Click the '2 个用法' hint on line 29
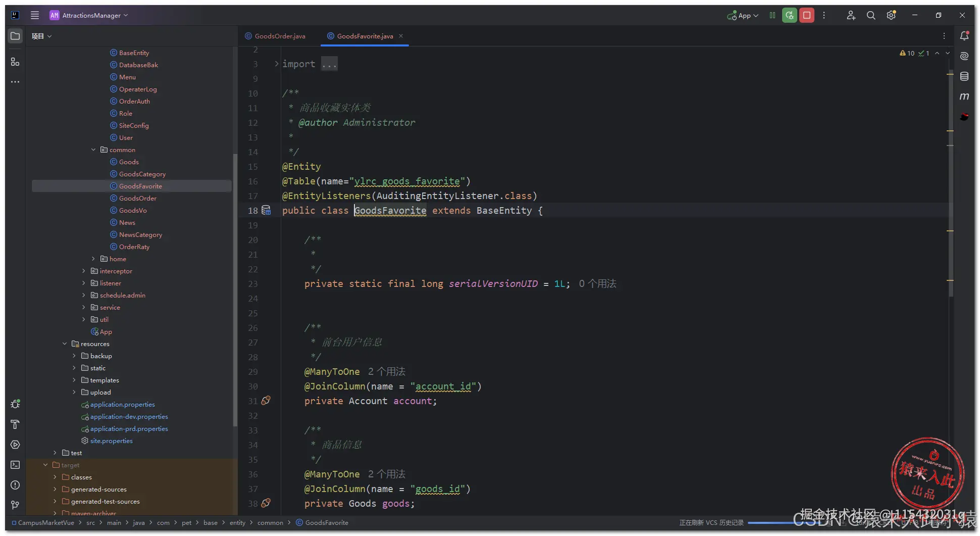980x536 pixels. [387, 372]
